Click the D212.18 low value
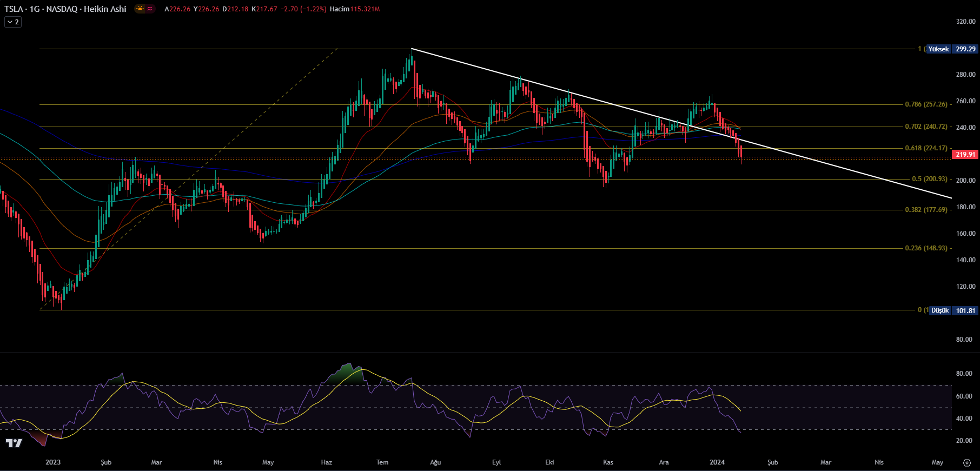Image resolution: width=980 pixels, height=471 pixels. point(235,9)
